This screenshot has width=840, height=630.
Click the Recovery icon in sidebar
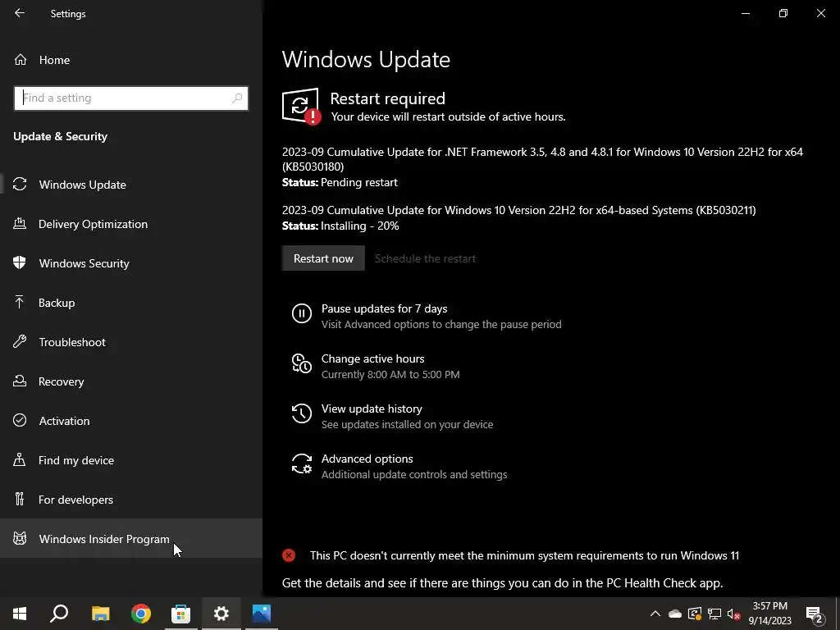click(20, 381)
